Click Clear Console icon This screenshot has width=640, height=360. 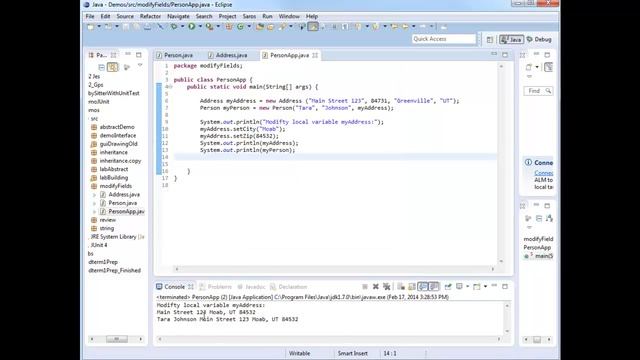pos(401,287)
